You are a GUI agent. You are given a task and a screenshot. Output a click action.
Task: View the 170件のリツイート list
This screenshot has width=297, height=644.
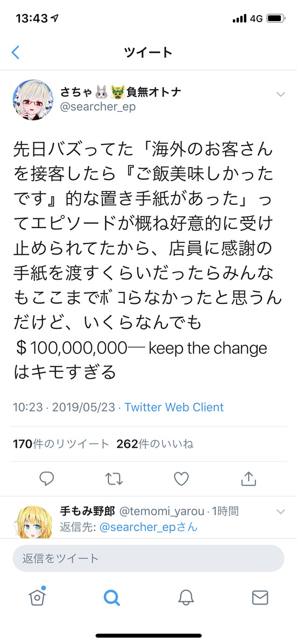(61, 444)
